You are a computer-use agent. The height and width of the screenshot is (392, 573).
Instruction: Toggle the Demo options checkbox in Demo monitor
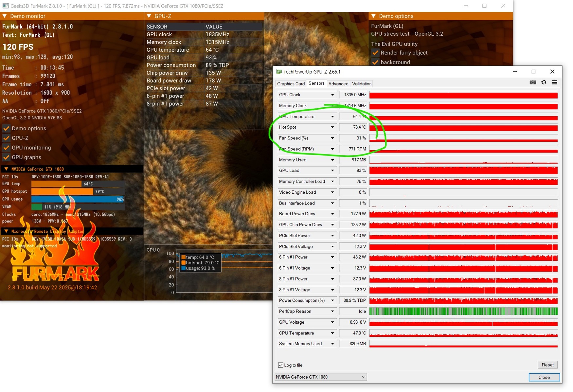(6, 128)
